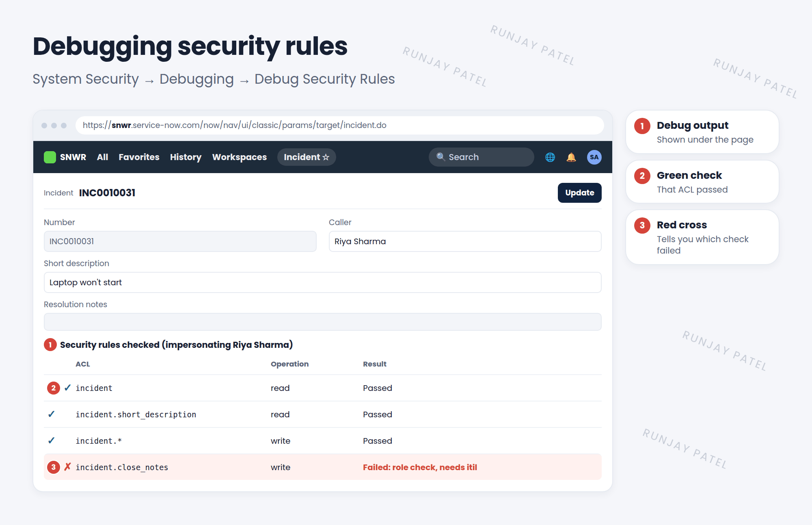
Task: Click the Red cross legend card
Action: (702, 237)
